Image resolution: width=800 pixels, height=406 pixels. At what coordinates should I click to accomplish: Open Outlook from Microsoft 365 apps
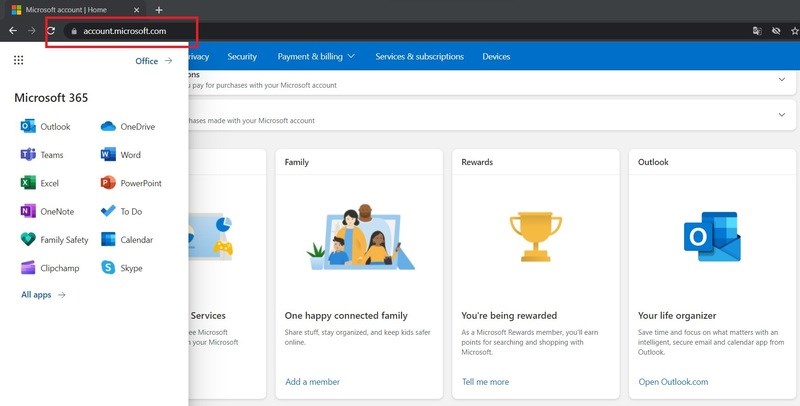tap(45, 126)
